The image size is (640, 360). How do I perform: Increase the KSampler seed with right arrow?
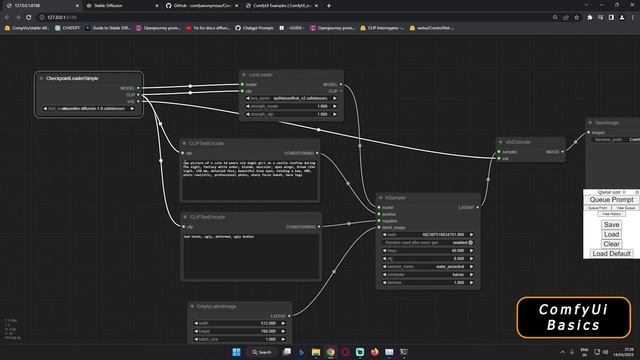(471, 235)
